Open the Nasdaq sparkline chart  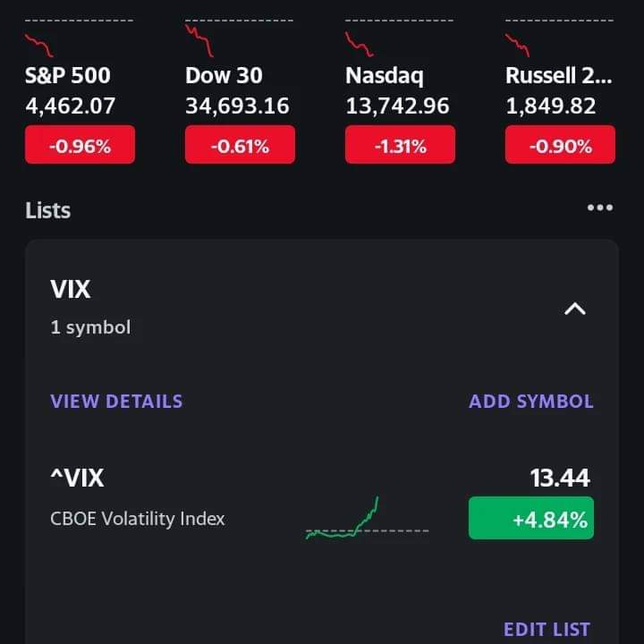coord(399,38)
